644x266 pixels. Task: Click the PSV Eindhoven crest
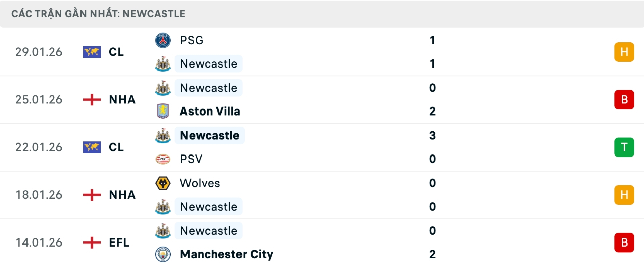click(163, 159)
